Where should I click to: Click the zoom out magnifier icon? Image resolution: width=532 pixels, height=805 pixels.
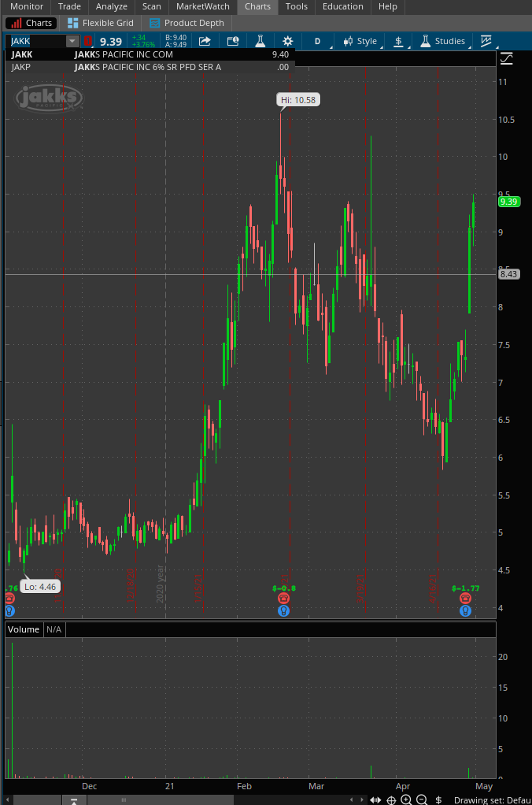coord(422,799)
